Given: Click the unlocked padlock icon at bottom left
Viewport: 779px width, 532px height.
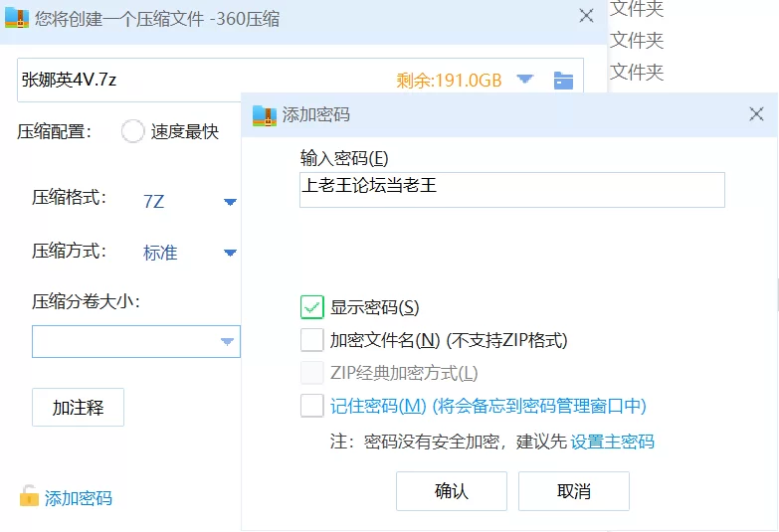Looking at the screenshot, I should [29, 496].
